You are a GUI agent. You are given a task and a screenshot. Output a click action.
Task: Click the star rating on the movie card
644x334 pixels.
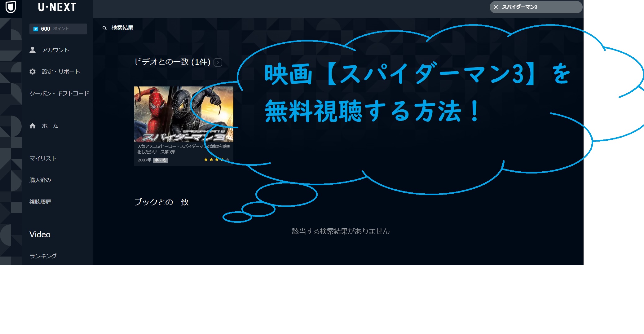(216, 160)
